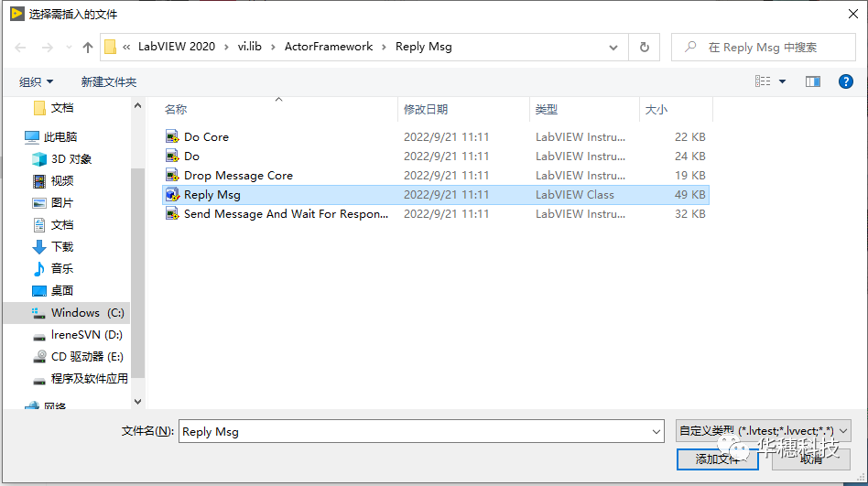Click the 49 KB size cell
868x486 pixels.
pos(689,195)
